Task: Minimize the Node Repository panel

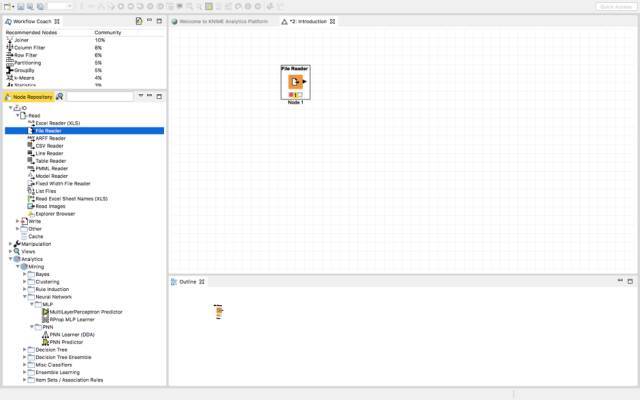Action: click(149, 96)
